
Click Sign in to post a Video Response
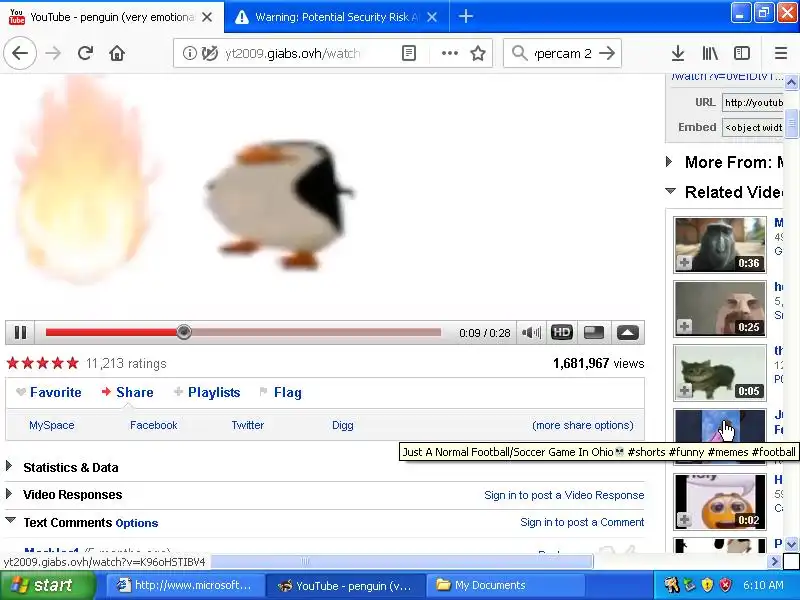click(x=564, y=495)
